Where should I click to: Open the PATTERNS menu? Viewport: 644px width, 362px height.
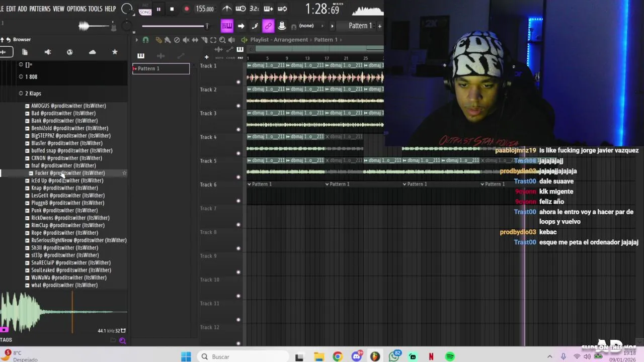coord(40,9)
